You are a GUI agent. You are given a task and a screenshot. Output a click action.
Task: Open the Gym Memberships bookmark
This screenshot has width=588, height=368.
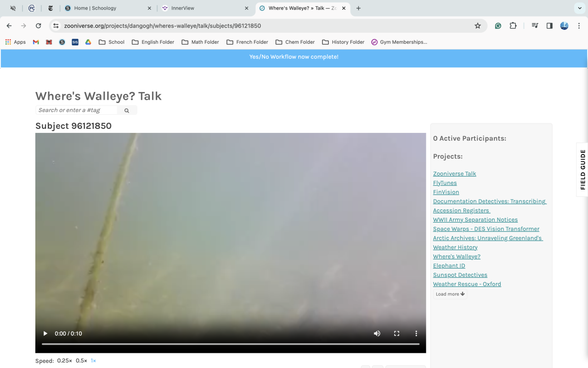click(x=399, y=42)
